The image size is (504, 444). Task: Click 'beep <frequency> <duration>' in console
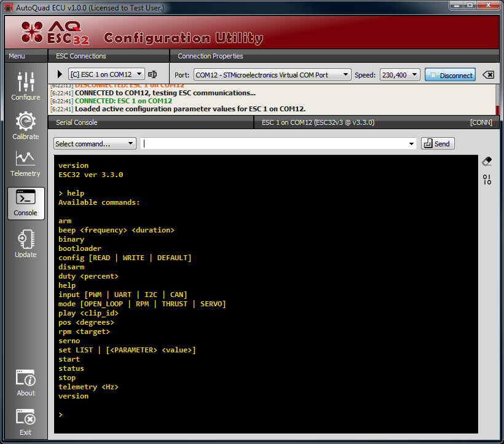[116, 230]
